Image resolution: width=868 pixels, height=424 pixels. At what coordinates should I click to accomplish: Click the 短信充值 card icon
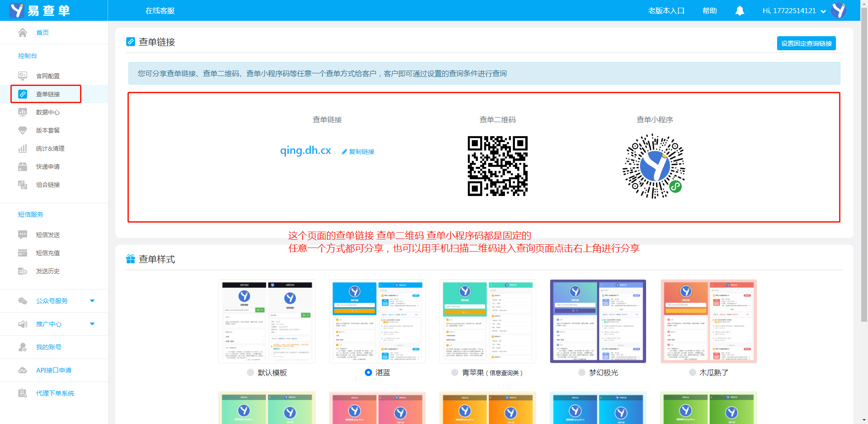pos(23,253)
